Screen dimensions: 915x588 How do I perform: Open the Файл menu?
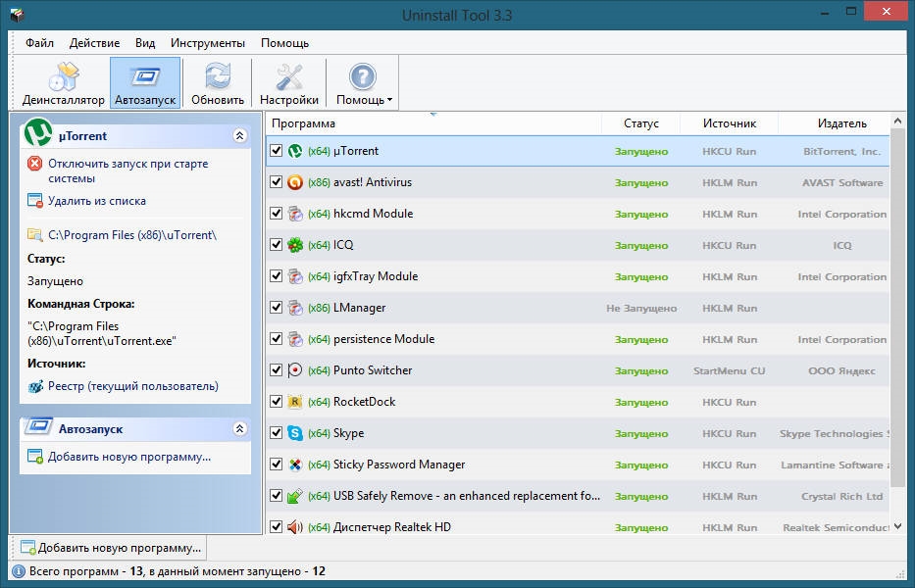tap(39, 43)
